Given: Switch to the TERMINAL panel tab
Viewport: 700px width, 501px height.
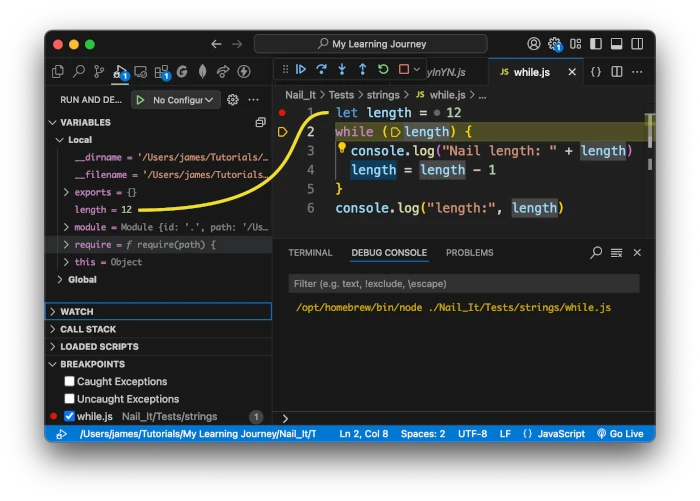Looking at the screenshot, I should (x=310, y=253).
